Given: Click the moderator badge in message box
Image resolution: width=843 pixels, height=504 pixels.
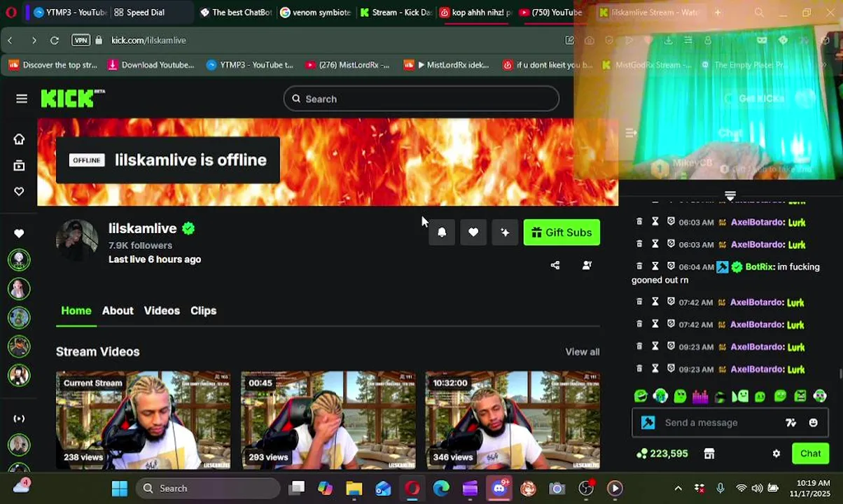Looking at the screenshot, I should (x=648, y=423).
